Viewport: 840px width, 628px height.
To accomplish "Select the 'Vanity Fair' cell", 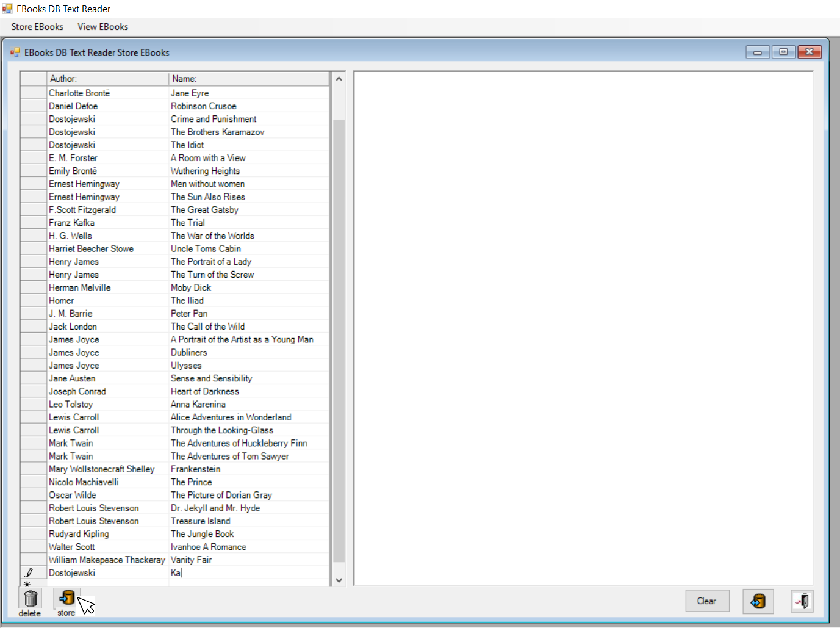I will (249, 560).
